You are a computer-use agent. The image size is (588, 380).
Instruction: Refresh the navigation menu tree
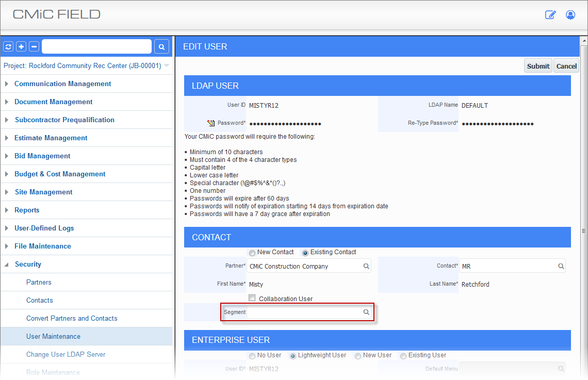click(x=8, y=46)
